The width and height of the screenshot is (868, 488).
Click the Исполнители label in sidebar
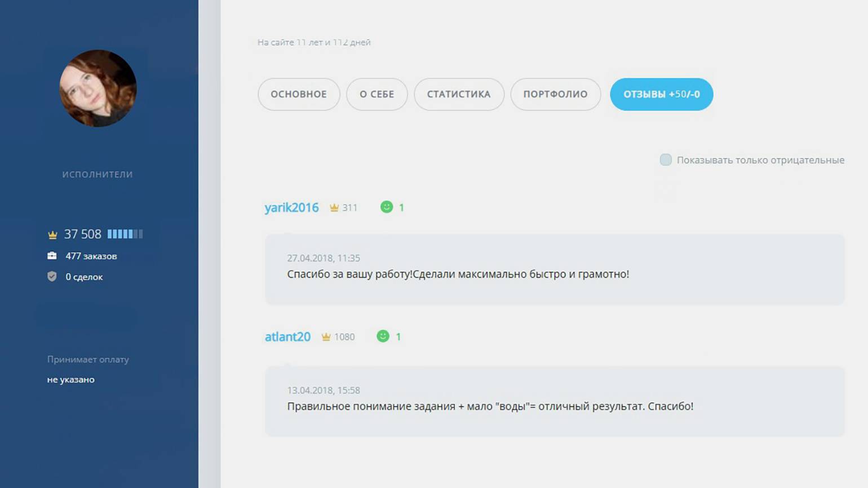(98, 175)
